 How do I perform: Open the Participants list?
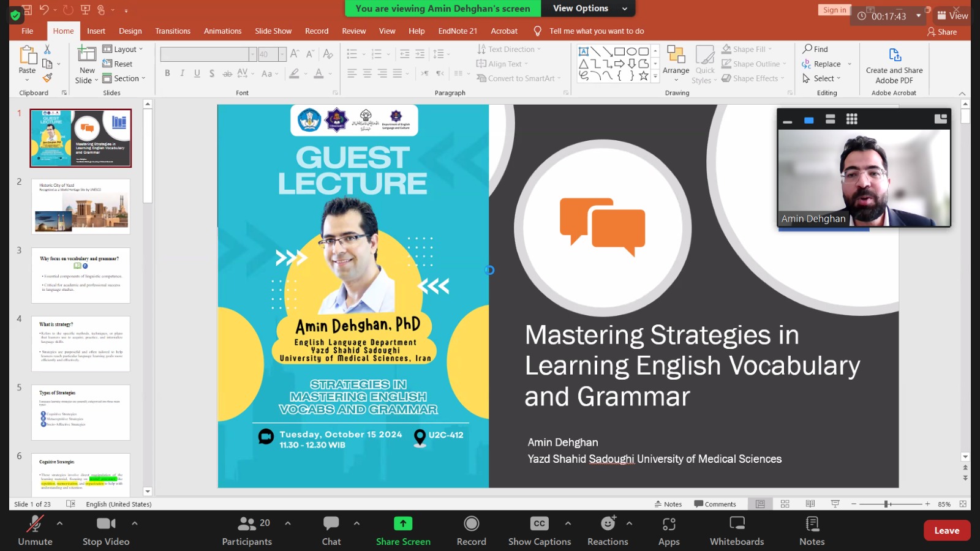click(x=247, y=530)
